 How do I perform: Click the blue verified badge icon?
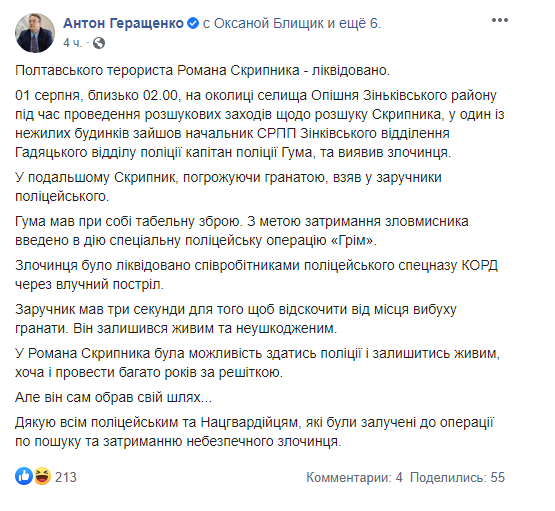(193, 23)
